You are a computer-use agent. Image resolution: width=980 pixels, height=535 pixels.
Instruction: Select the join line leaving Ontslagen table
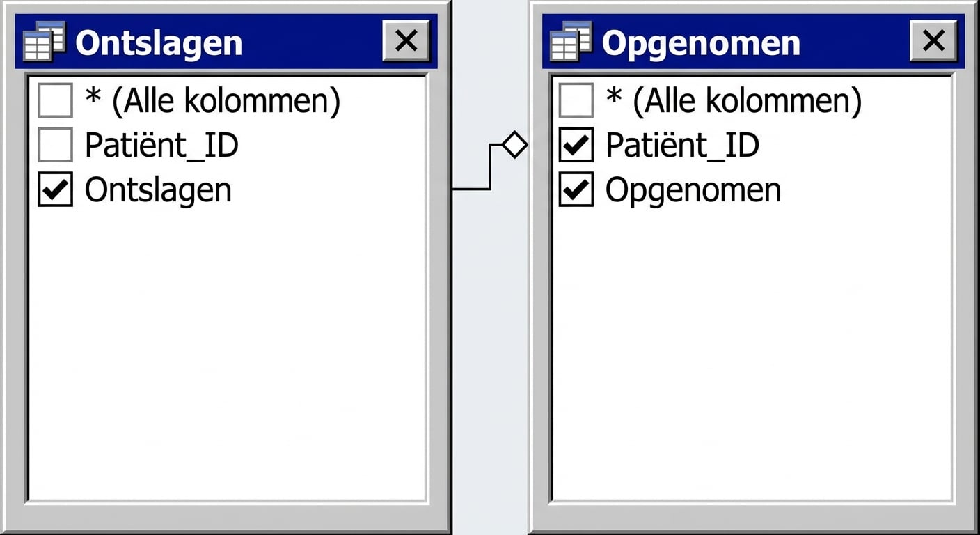(x=471, y=189)
